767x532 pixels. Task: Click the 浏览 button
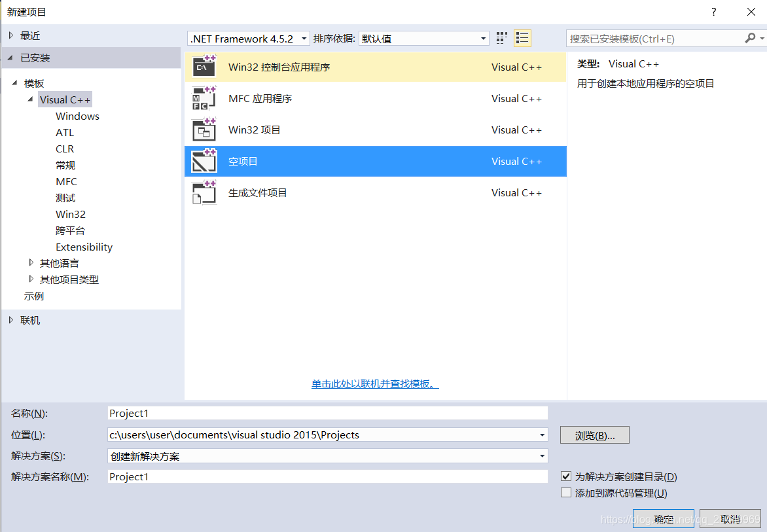click(x=594, y=434)
